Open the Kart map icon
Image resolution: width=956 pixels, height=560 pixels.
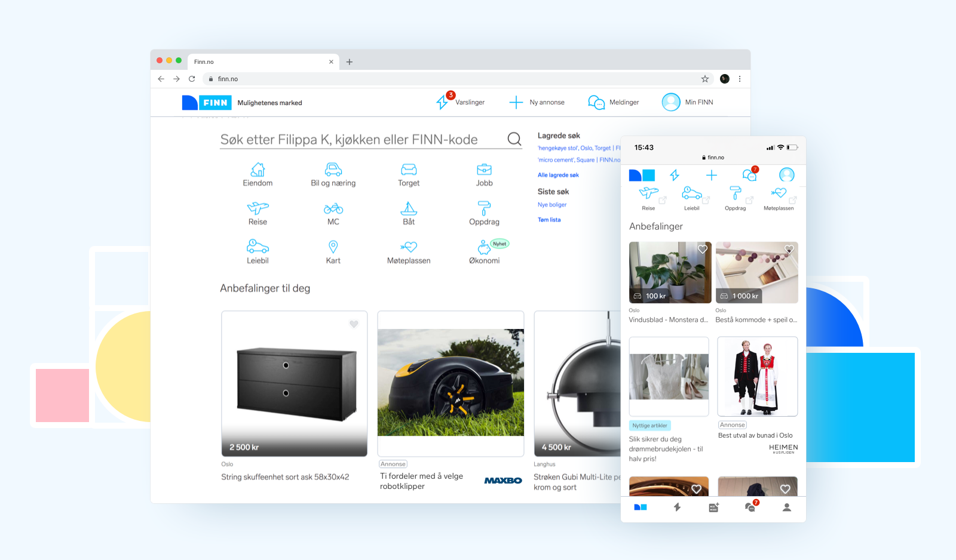pyautogui.click(x=333, y=247)
